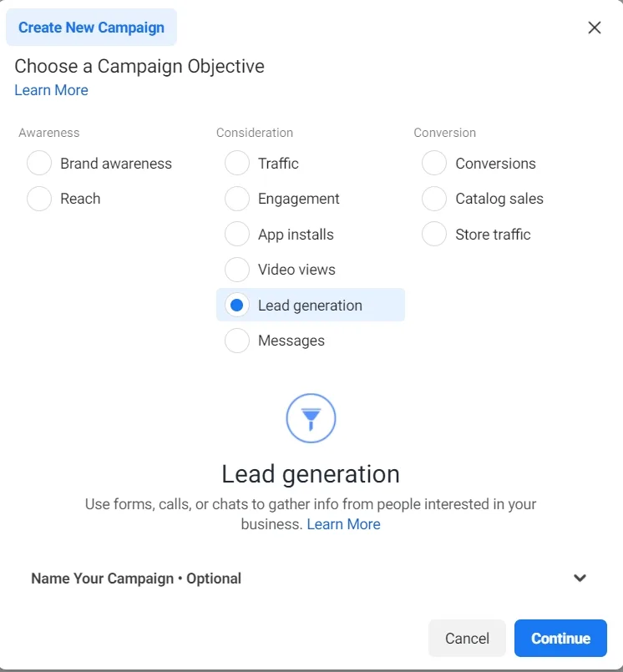Click the Create New Campaign tab
Screen dimensions: 623x672
tap(91, 27)
